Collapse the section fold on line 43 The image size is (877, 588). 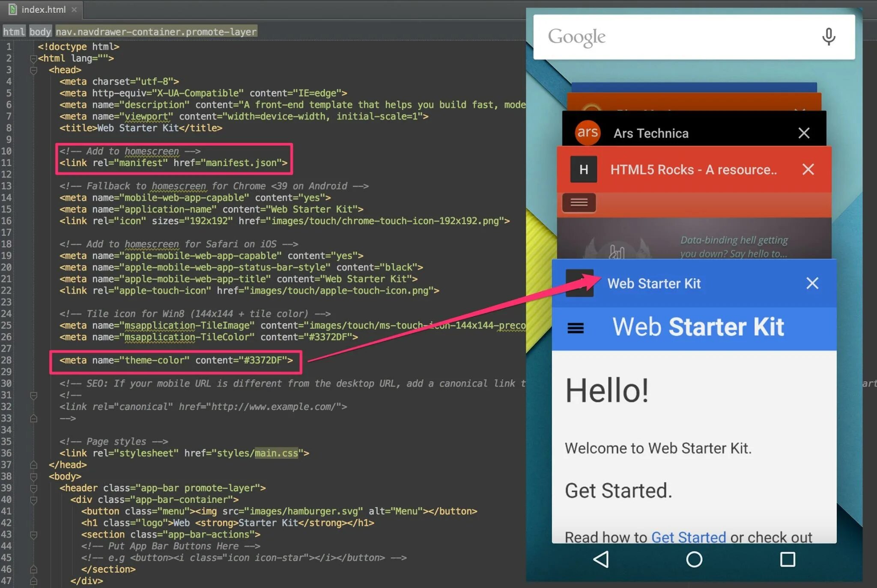click(x=33, y=535)
